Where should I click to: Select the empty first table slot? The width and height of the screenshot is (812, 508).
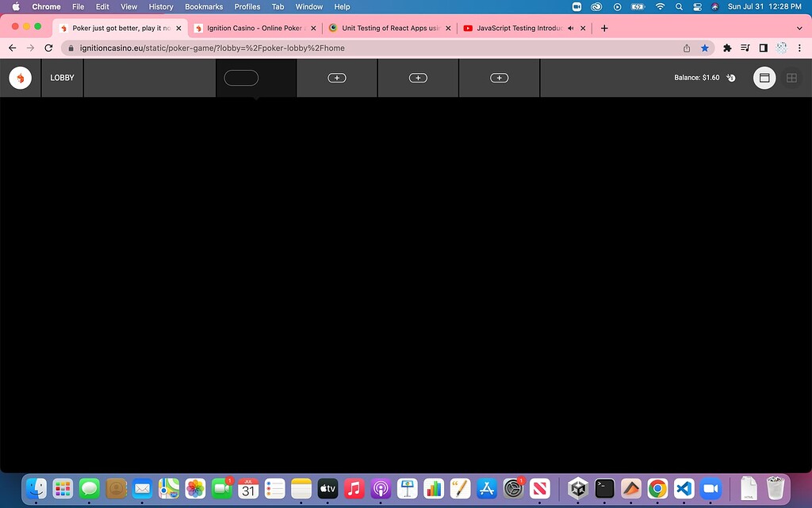click(x=241, y=78)
